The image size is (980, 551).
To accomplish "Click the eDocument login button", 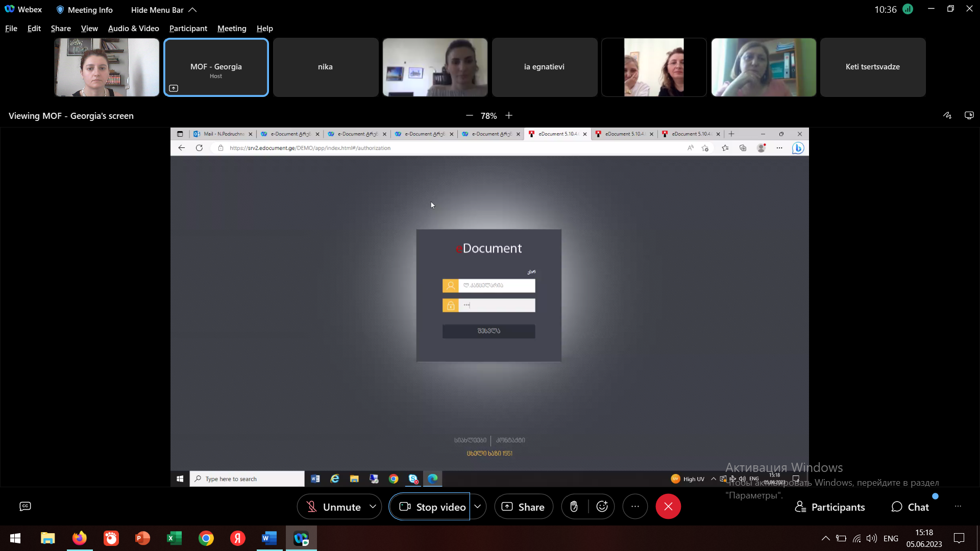I will point(489,331).
